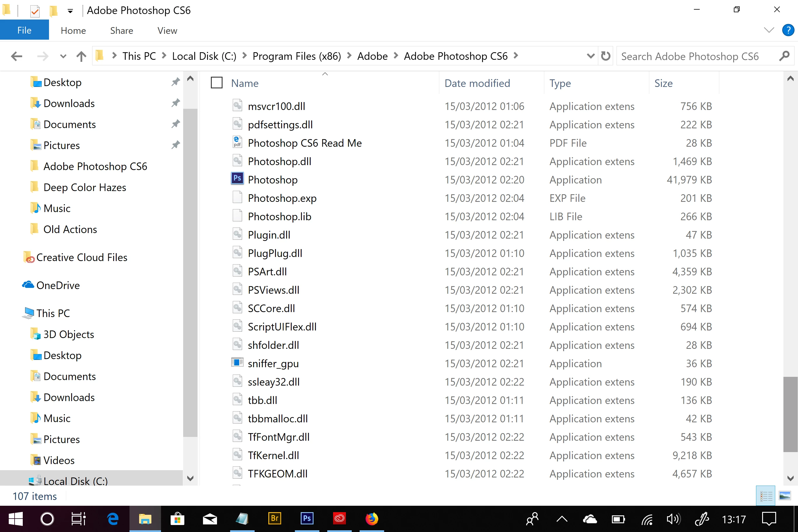Unpin Pictures from Quick access

(x=175, y=145)
